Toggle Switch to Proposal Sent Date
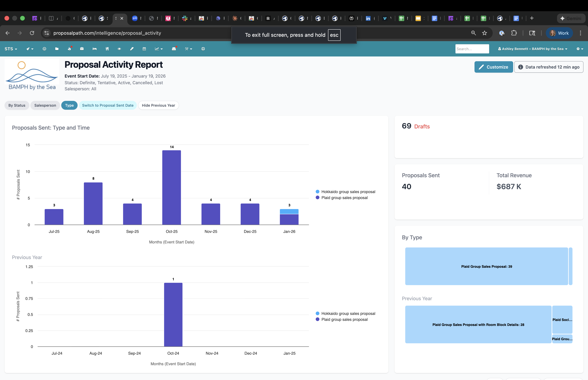 108,105
